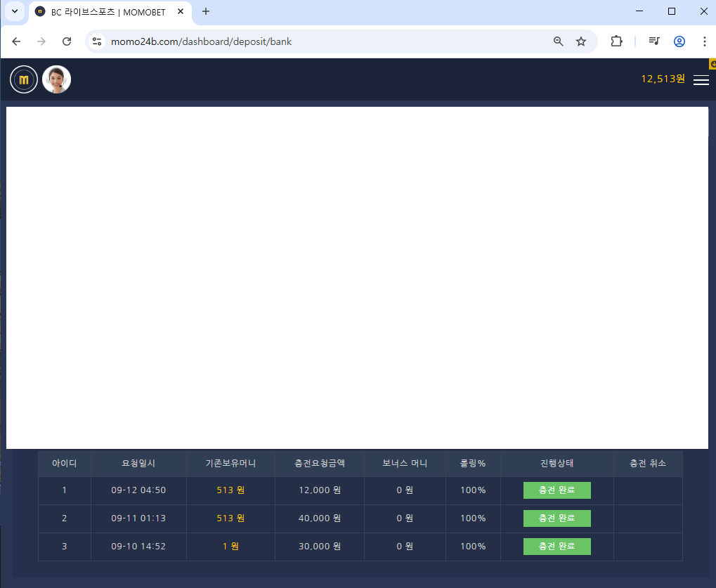The height and width of the screenshot is (588, 716).
Task: Open the Chrome three-dot menu
Action: click(704, 41)
